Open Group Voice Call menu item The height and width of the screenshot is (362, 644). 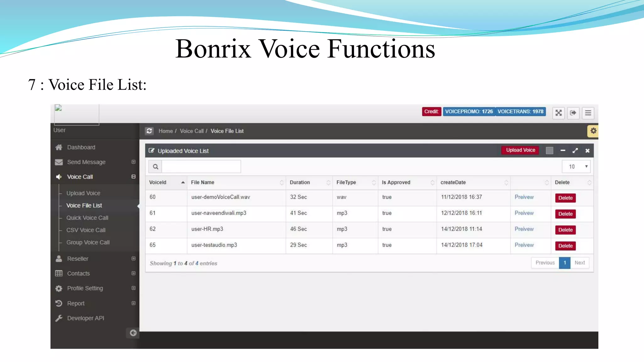click(x=88, y=242)
